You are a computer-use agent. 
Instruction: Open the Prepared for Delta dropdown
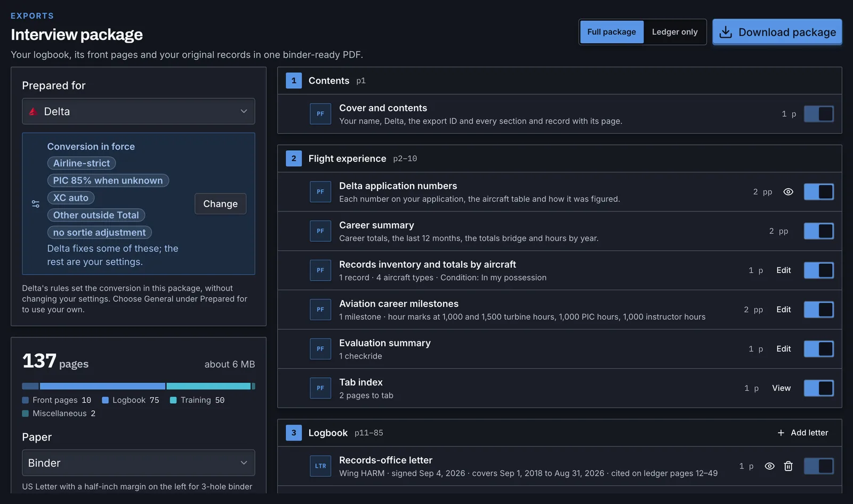click(x=139, y=111)
